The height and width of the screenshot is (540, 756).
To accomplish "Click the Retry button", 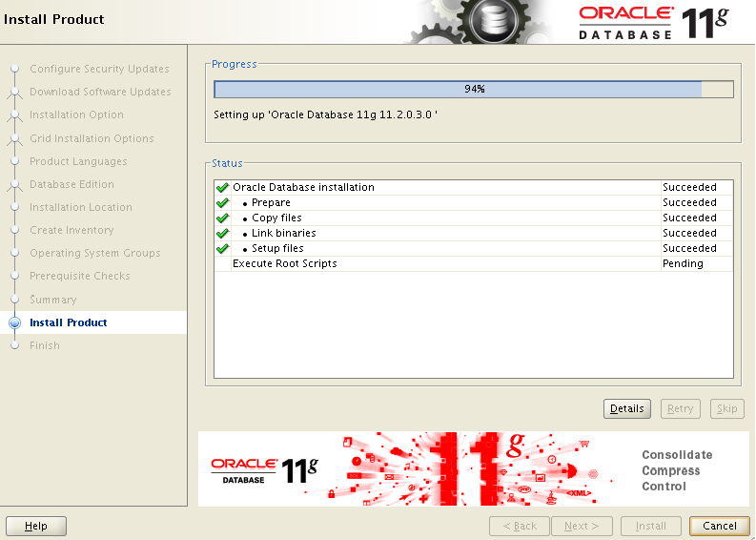I will pos(680,408).
